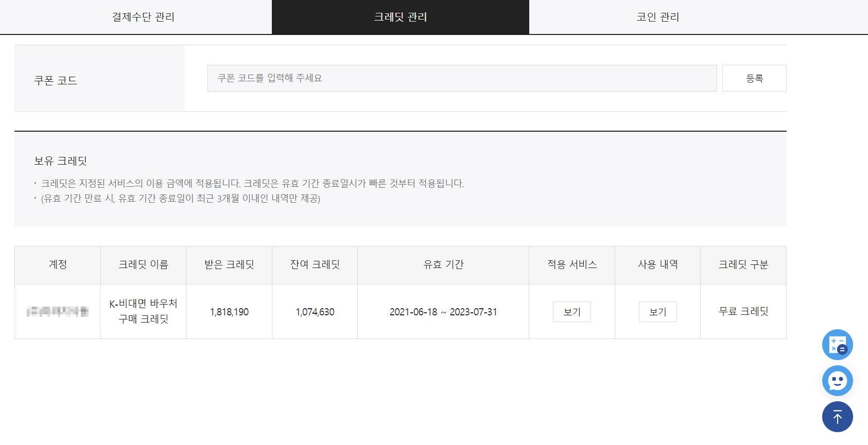
Task: Click the 적용 서비스 column header
Action: pyautogui.click(x=572, y=265)
